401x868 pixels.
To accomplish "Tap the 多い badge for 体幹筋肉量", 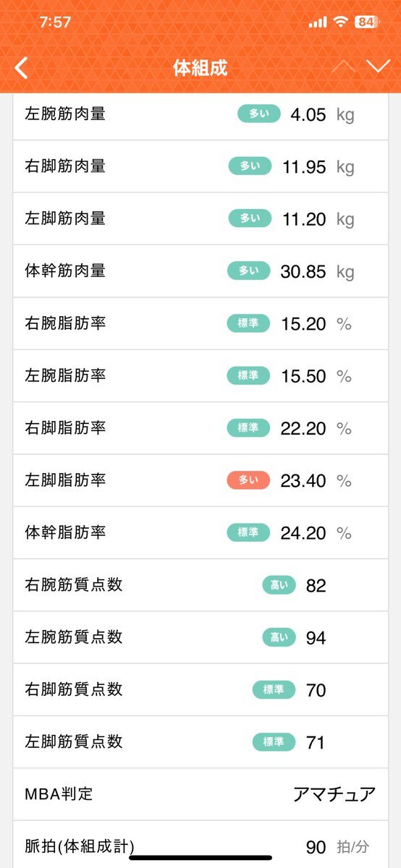I will [x=250, y=271].
